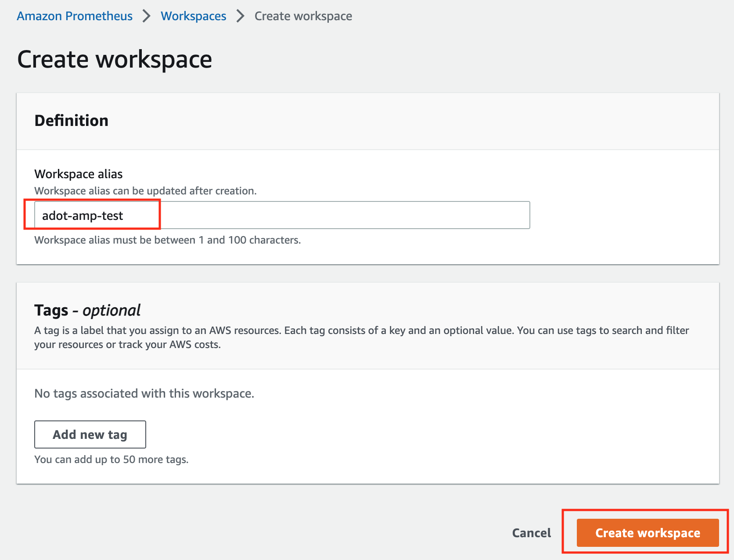734x560 pixels.
Task: Click the 50 more tags helper text
Action: click(x=111, y=459)
